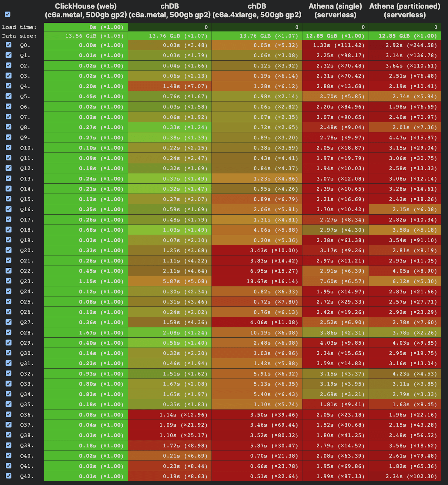
Task: Uncheck the Q0 query checkbox
Action: pos(8,45)
